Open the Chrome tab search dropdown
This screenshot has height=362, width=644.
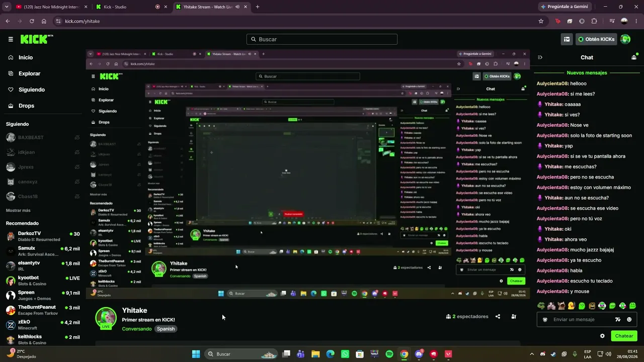coord(7,7)
